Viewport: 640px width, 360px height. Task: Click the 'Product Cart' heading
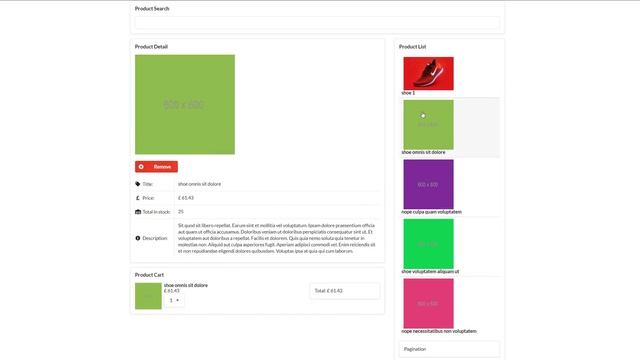click(149, 275)
